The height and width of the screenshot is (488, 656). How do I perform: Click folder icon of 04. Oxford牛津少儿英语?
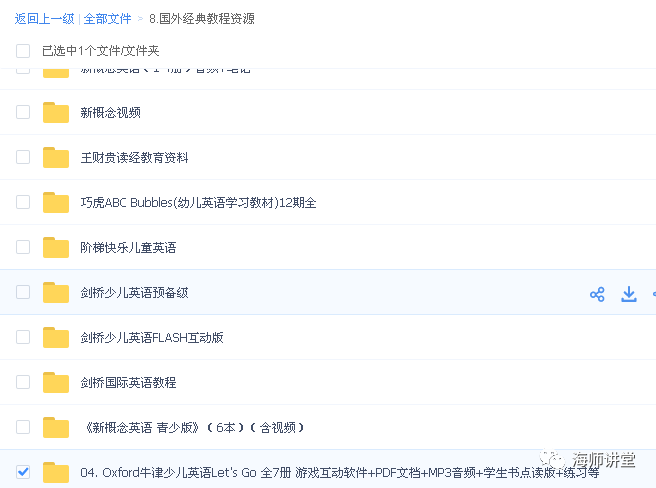(x=56, y=472)
